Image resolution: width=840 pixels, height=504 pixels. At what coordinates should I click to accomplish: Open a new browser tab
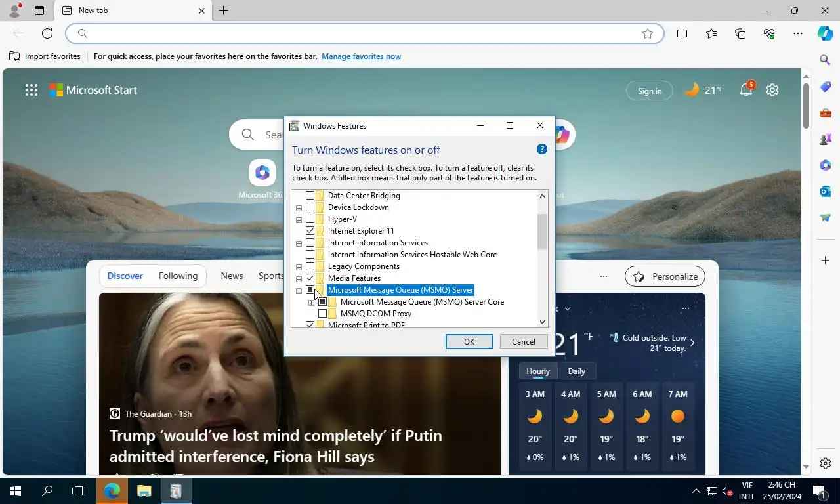224,10
